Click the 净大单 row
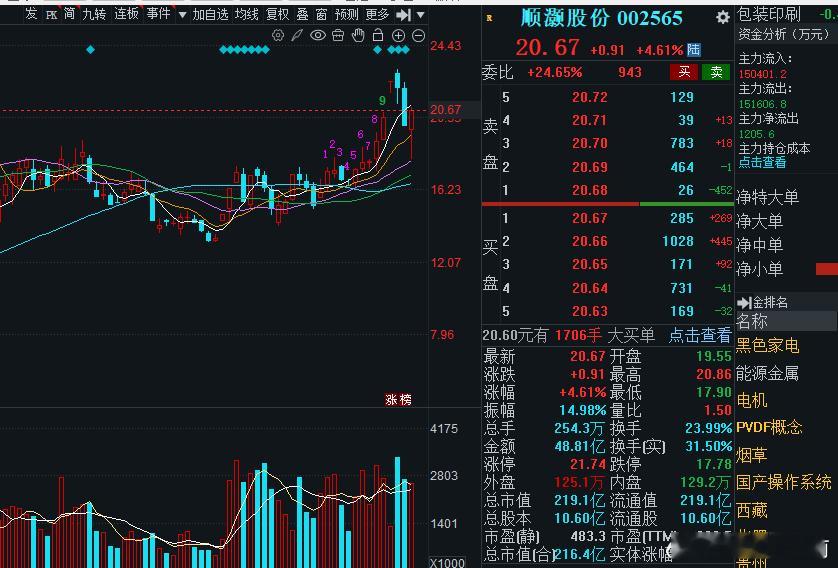 point(759,221)
